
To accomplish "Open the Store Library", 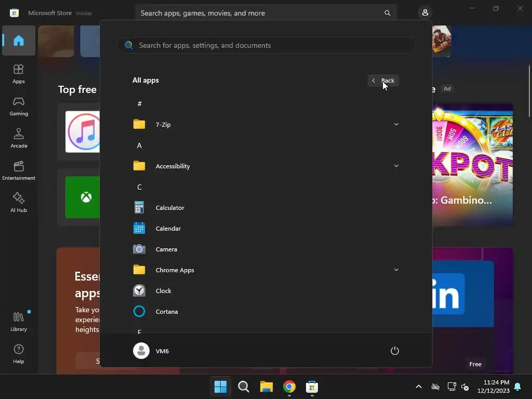I will [x=19, y=322].
